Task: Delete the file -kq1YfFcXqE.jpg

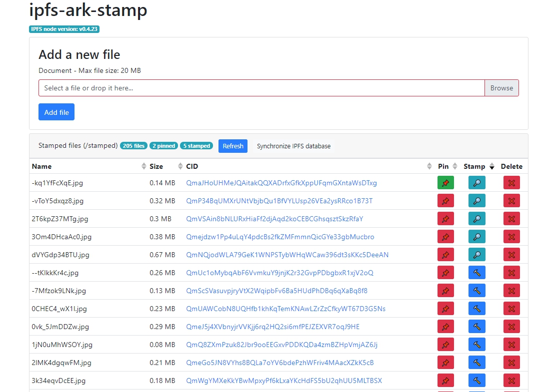Action: coord(511,183)
